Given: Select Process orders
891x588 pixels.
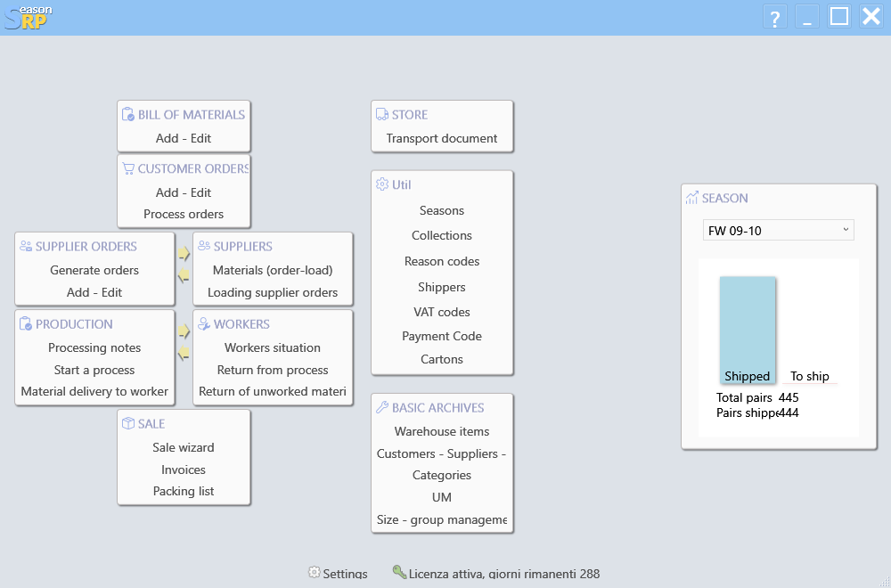Looking at the screenshot, I should [x=184, y=214].
